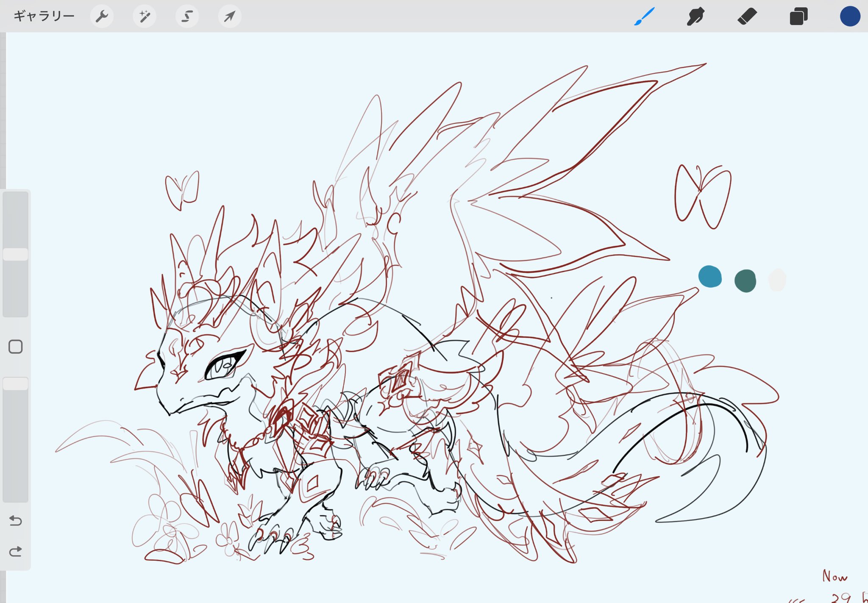Select the Brush tool

pyautogui.click(x=644, y=17)
